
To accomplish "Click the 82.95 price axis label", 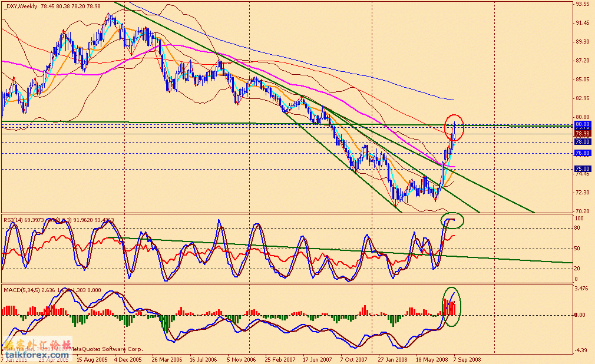I will pyautogui.click(x=582, y=98).
